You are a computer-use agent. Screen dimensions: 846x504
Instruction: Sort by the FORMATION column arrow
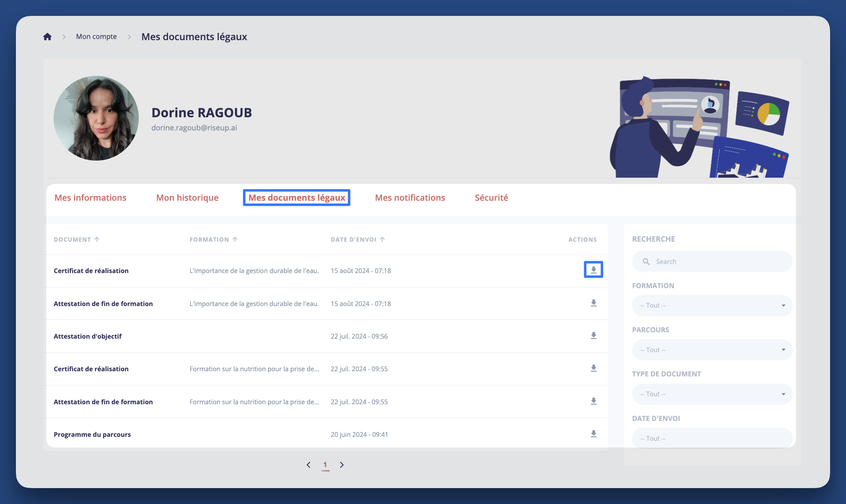[x=235, y=239]
